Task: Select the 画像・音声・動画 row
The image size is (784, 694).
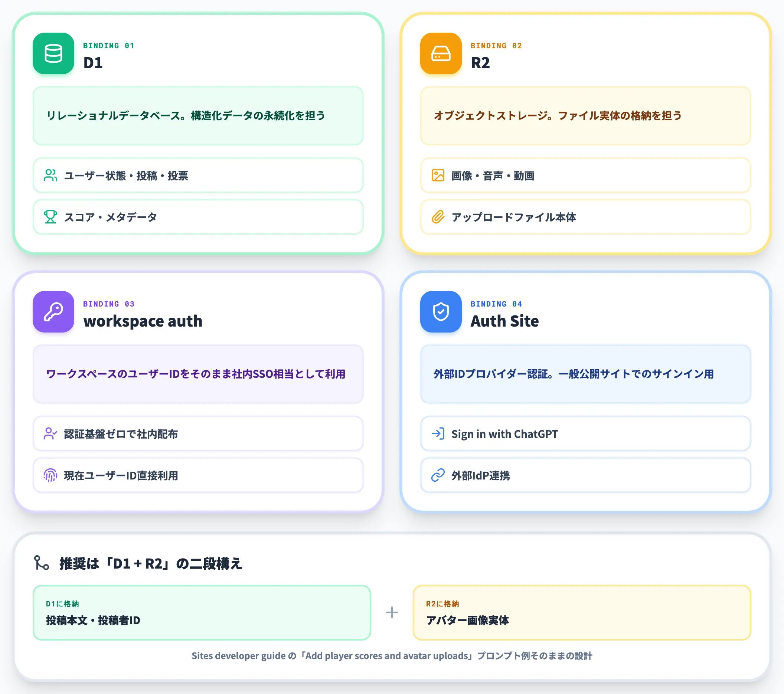Action: 585,175
